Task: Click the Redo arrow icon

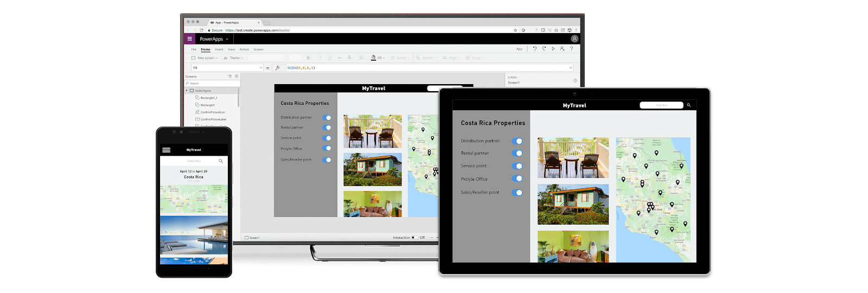Action: point(544,49)
